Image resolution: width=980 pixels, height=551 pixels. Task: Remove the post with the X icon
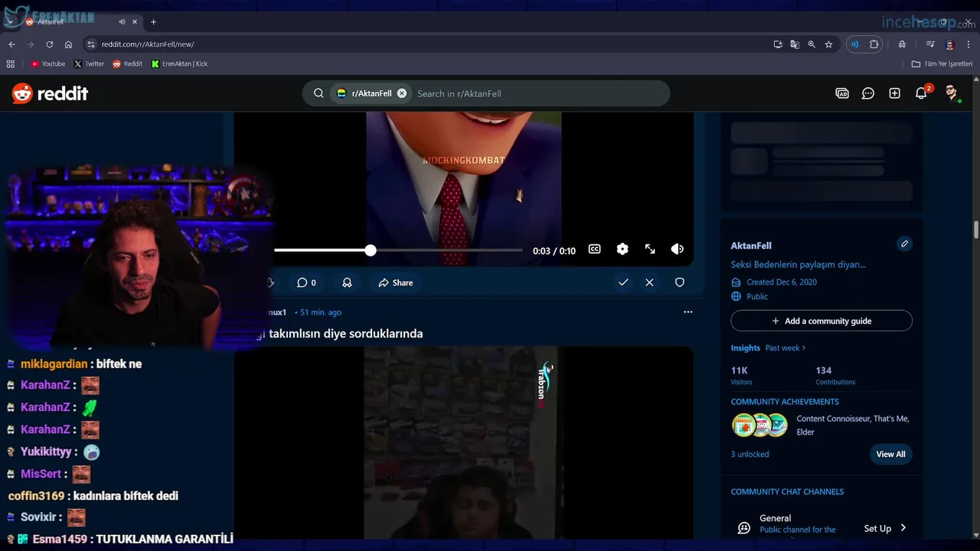point(649,282)
